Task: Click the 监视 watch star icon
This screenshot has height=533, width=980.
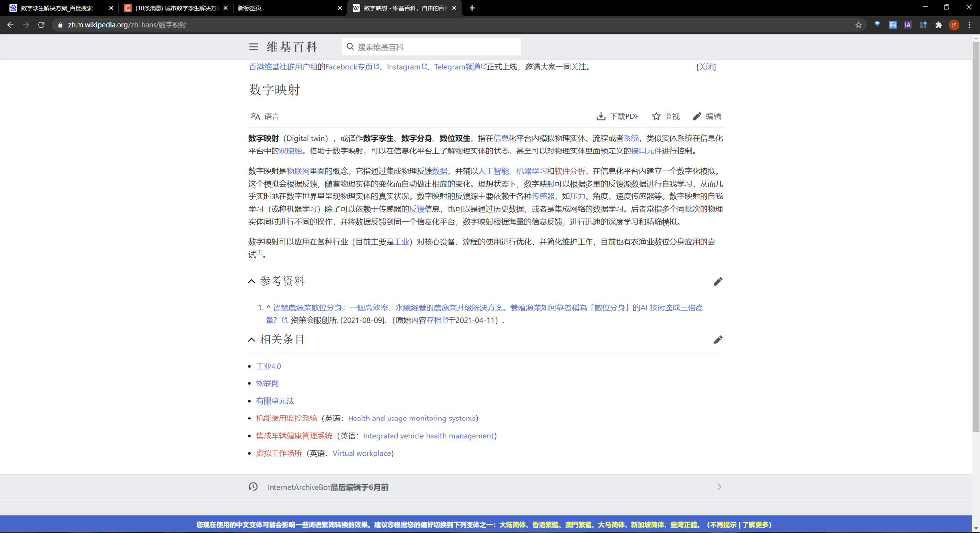Action: (656, 116)
